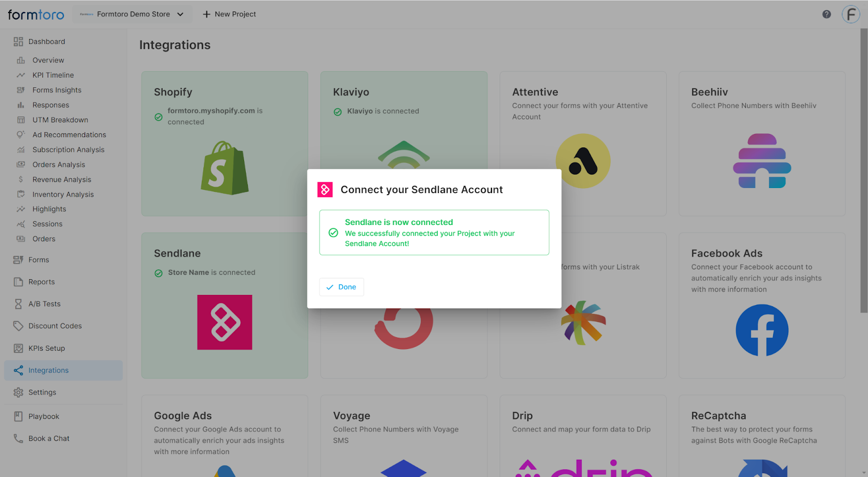Click the page vertical scrollbar

tap(864, 171)
